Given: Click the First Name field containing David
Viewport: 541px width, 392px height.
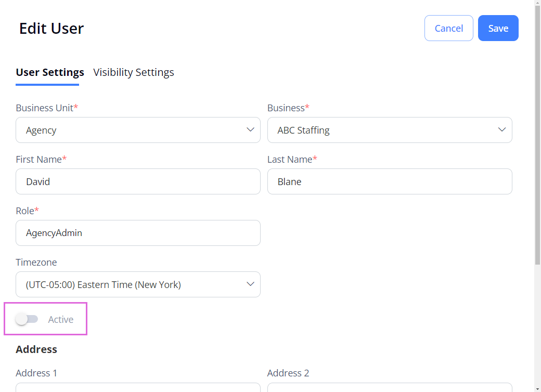Looking at the screenshot, I should coord(138,181).
